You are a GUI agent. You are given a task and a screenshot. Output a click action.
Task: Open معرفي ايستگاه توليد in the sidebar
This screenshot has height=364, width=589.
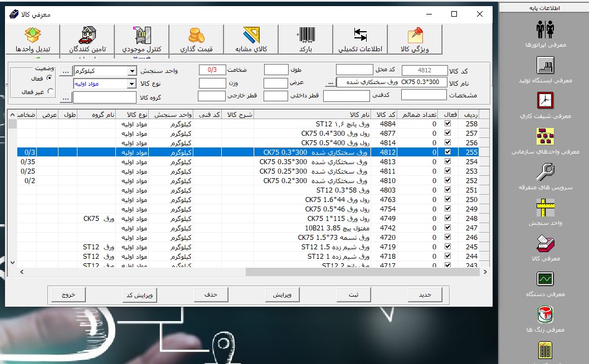tap(545, 70)
